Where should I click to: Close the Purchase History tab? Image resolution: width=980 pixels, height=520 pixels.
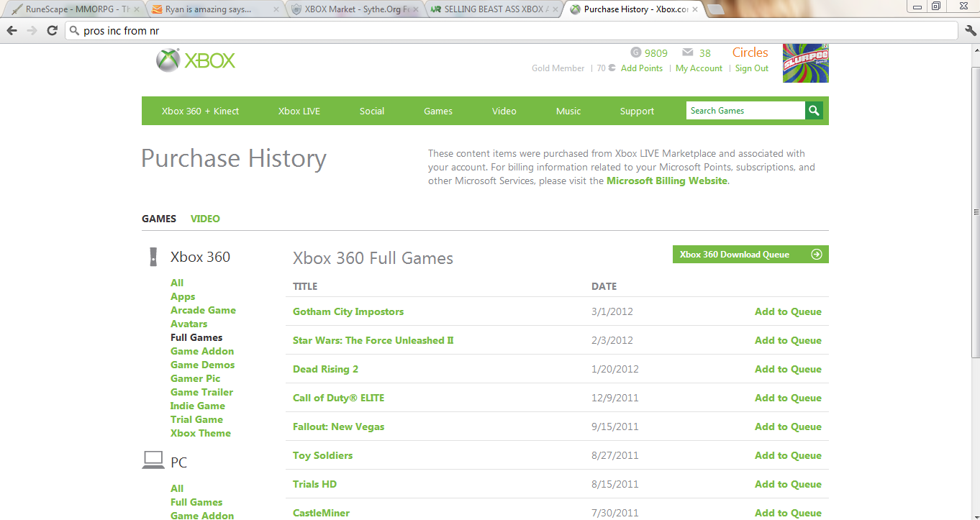(694, 9)
